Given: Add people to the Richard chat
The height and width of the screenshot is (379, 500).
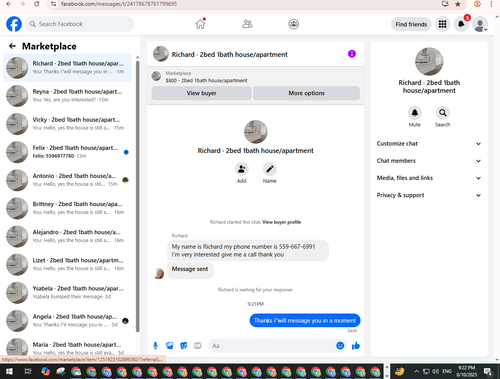Looking at the screenshot, I should point(241,169).
